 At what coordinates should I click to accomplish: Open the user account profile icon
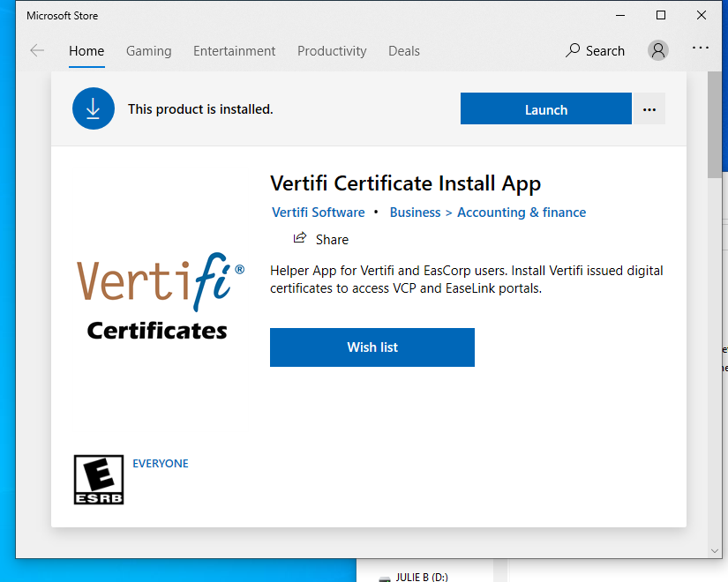coord(658,50)
